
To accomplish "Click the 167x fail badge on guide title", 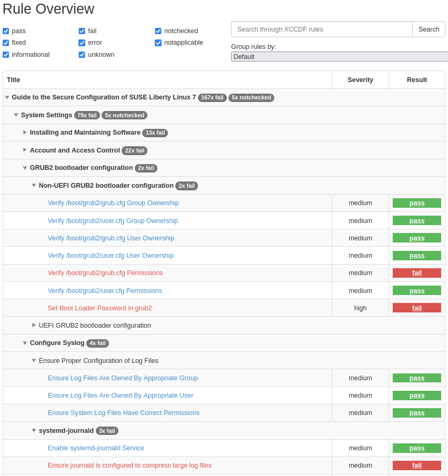I will 212,98.
